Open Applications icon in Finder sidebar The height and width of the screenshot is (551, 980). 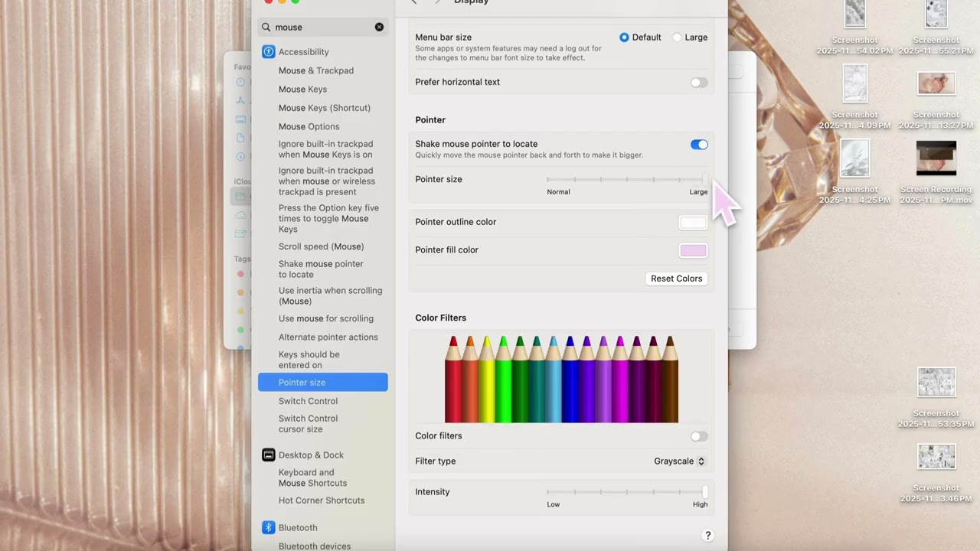240,100
